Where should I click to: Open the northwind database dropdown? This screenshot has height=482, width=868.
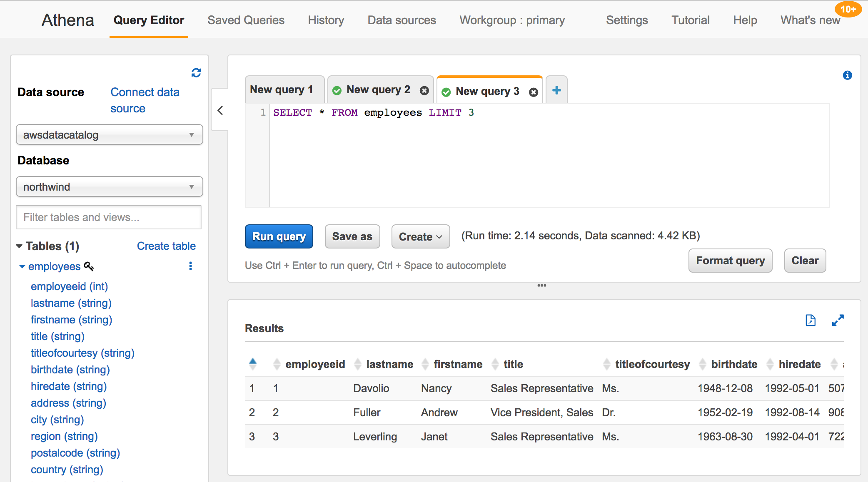click(109, 187)
